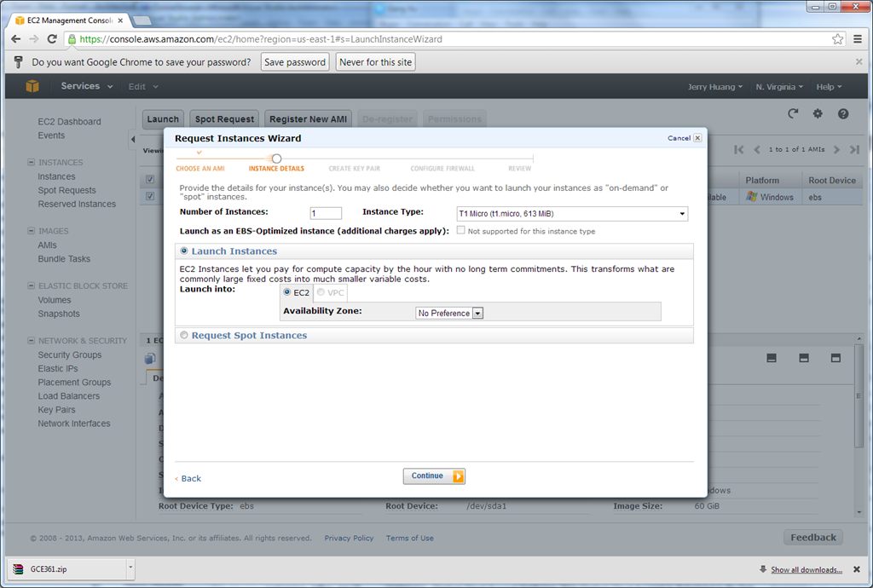Open the Jerry Huang account menu
Screen dimensions: 873x588
715,87
